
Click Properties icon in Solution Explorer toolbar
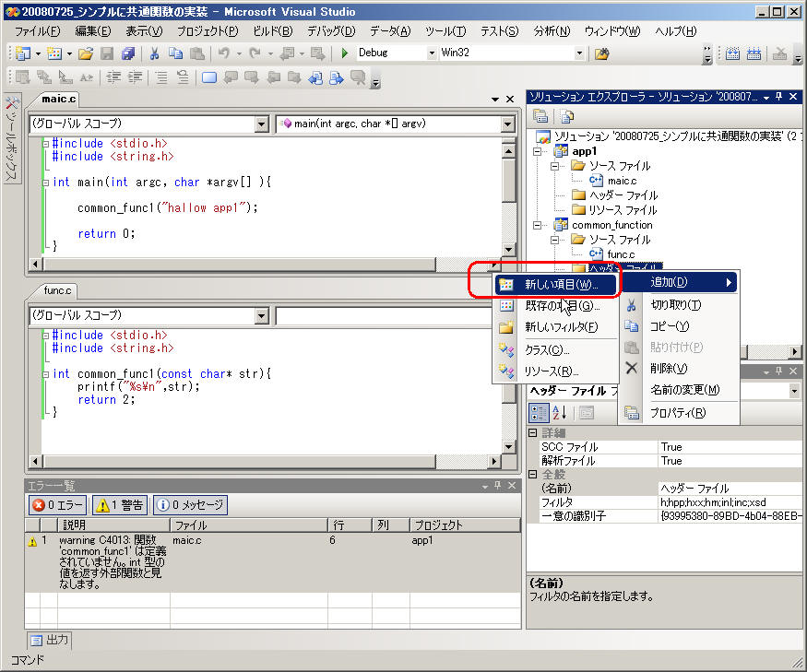pos(541,116)
